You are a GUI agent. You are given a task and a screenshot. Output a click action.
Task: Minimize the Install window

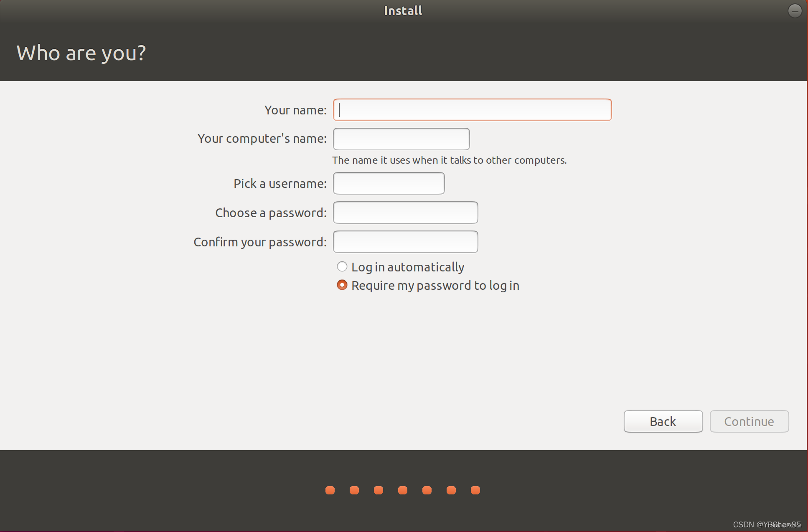795,11
